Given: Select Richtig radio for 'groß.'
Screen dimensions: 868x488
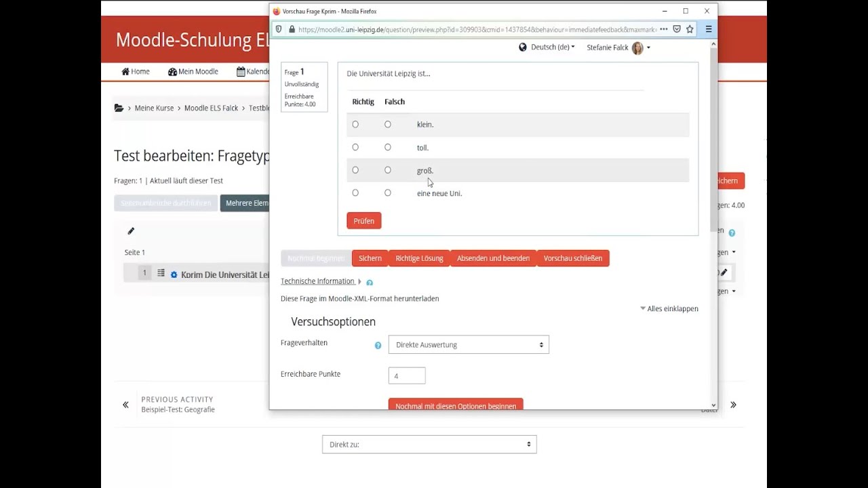Looking at the screenshot, I should (x=355, y=170).
